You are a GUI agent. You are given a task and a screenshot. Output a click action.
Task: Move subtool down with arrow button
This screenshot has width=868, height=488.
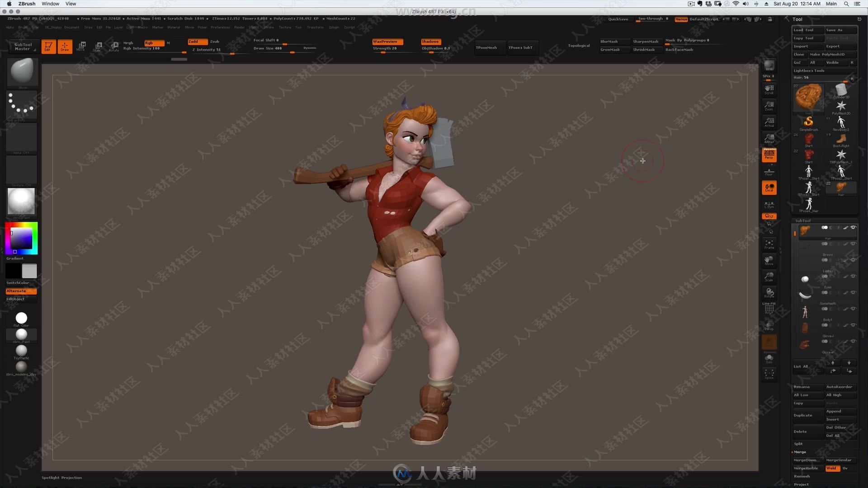click(849, 363)
